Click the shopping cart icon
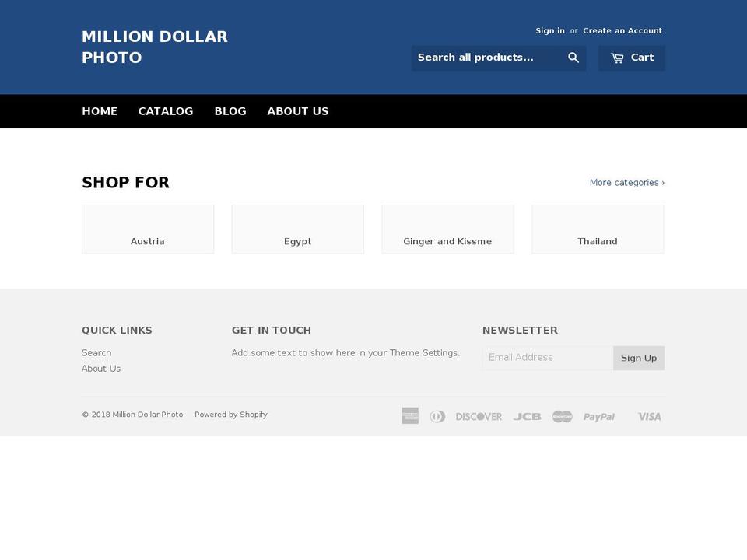This screenshot has width=747, height=560. click(x=617, y=58)
